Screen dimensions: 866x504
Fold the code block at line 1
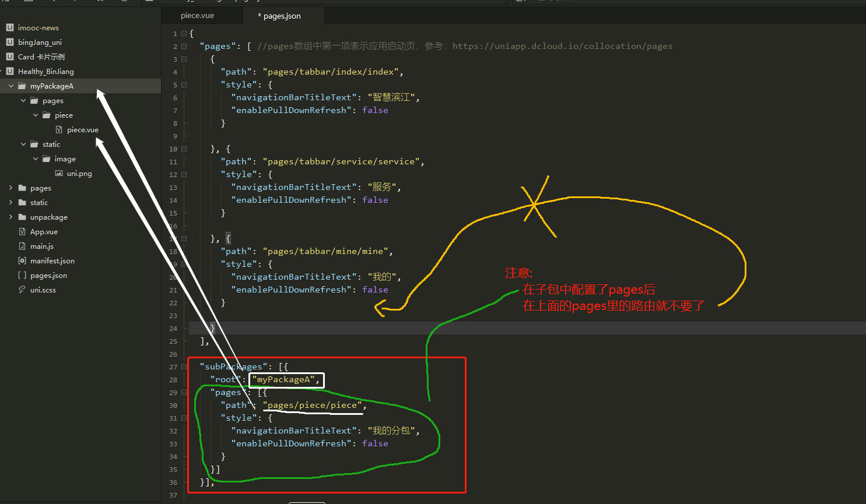pos(184,33)
